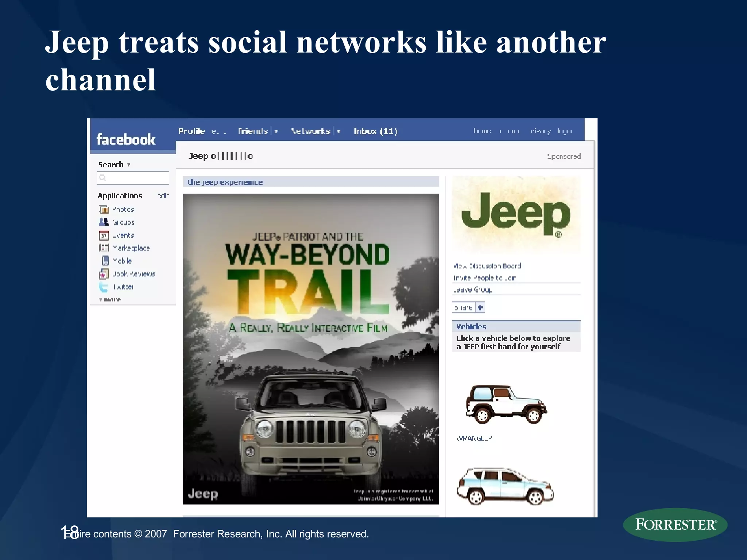
Task: Click edit beside Applications heading
Action: coord(163,195)
